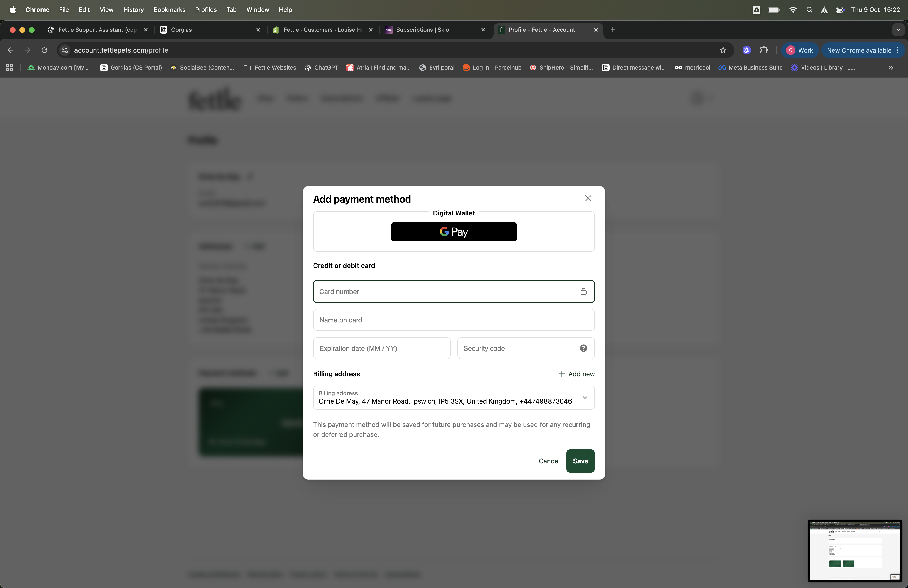Switch to the Subscriptions | Skio tab

pos(422,30)
